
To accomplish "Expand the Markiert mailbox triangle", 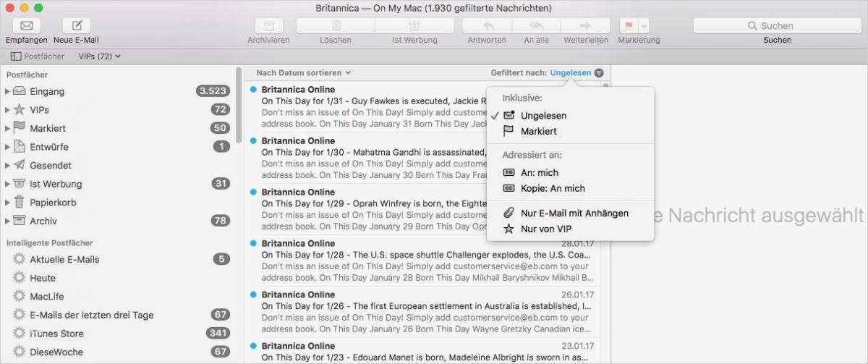I will (x=7, y=128).
